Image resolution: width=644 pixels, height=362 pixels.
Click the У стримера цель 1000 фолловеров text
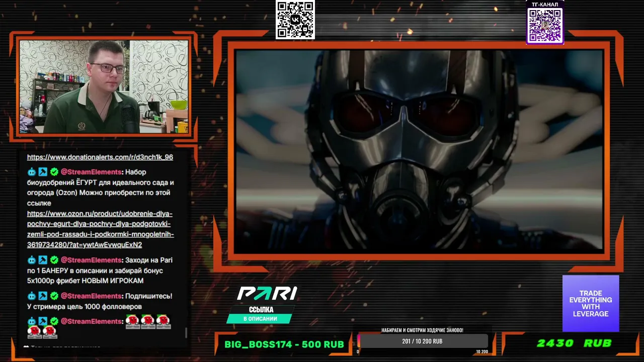point(85,306)
